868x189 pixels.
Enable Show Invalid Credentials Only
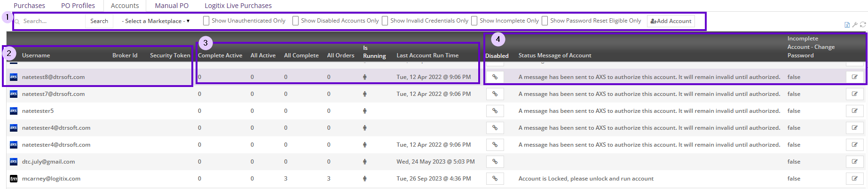(x=385, y=21)
